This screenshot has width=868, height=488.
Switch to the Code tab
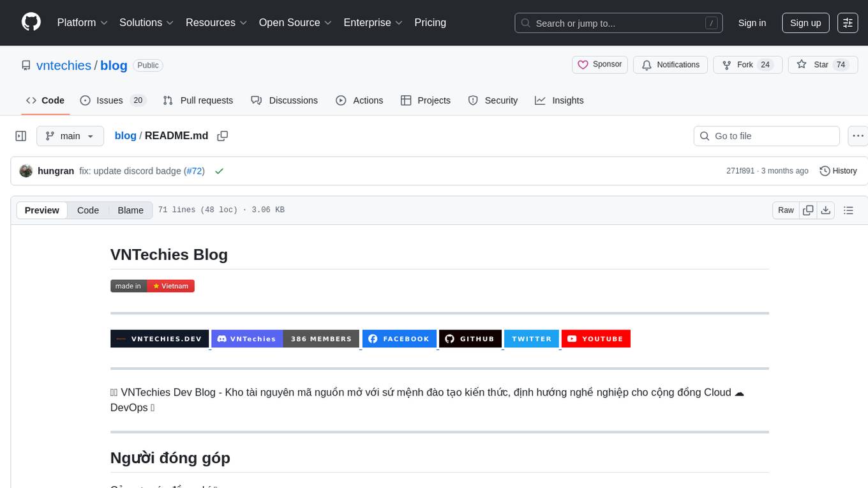click(x=45, y=100)
